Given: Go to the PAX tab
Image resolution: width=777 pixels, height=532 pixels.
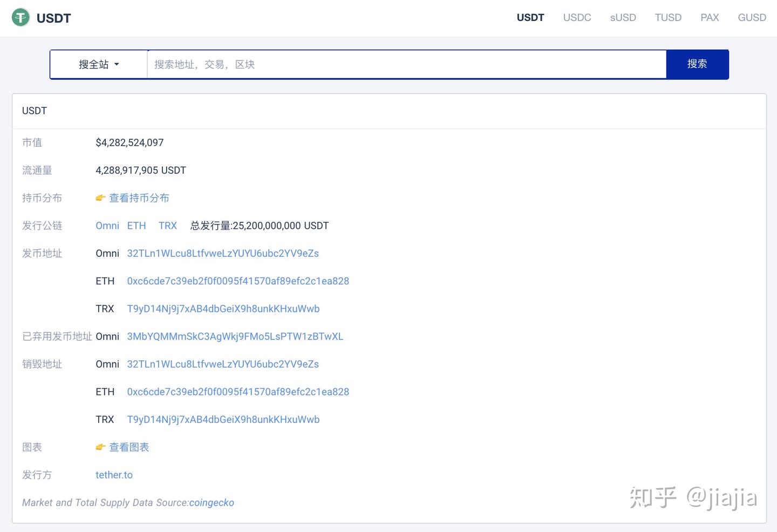Looking at the screenshot, I should pos(710,18).
